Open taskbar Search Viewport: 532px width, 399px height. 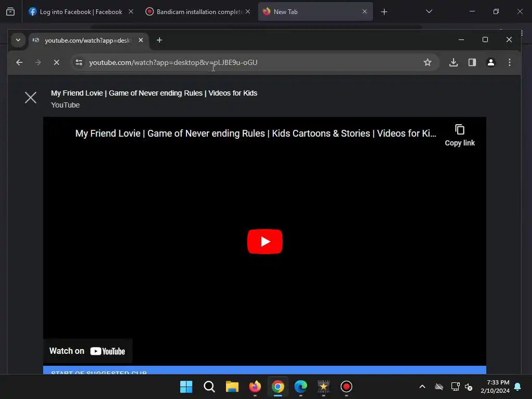(x=209, y=387)
